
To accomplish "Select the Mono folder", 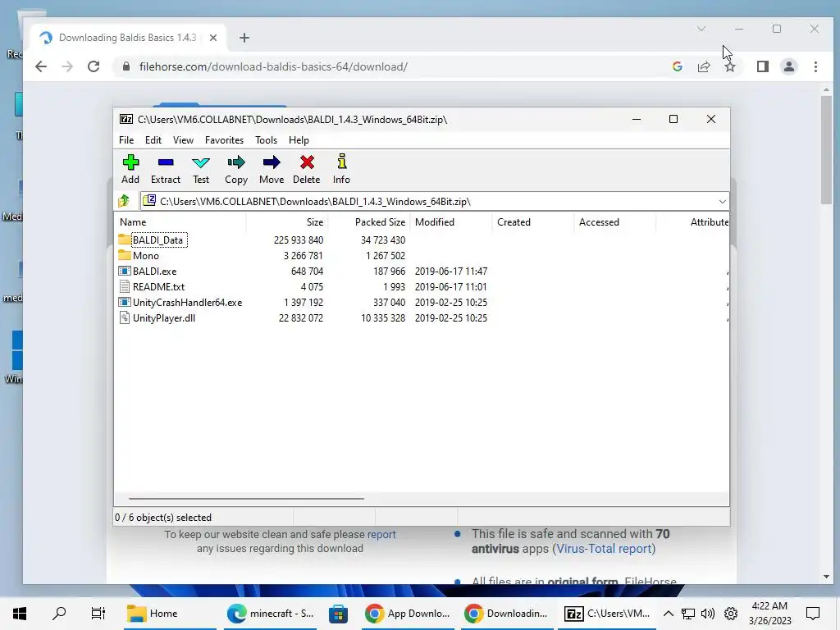I will pos(146,256).
